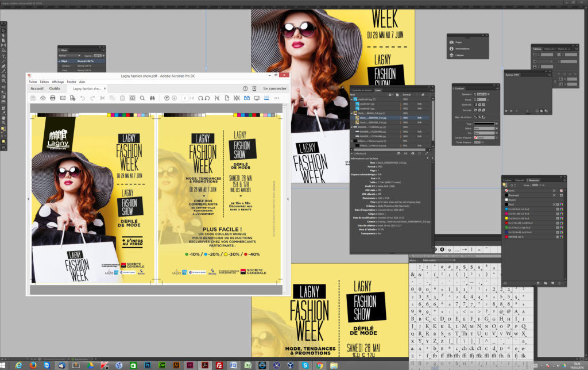Go to previous page with up arrow

[167, 98]
